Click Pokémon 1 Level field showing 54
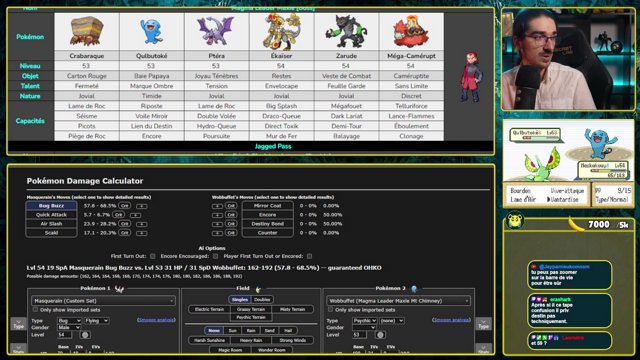Viewport: 640px width, 360px height. pyautogui.click(x=64, y=335)
